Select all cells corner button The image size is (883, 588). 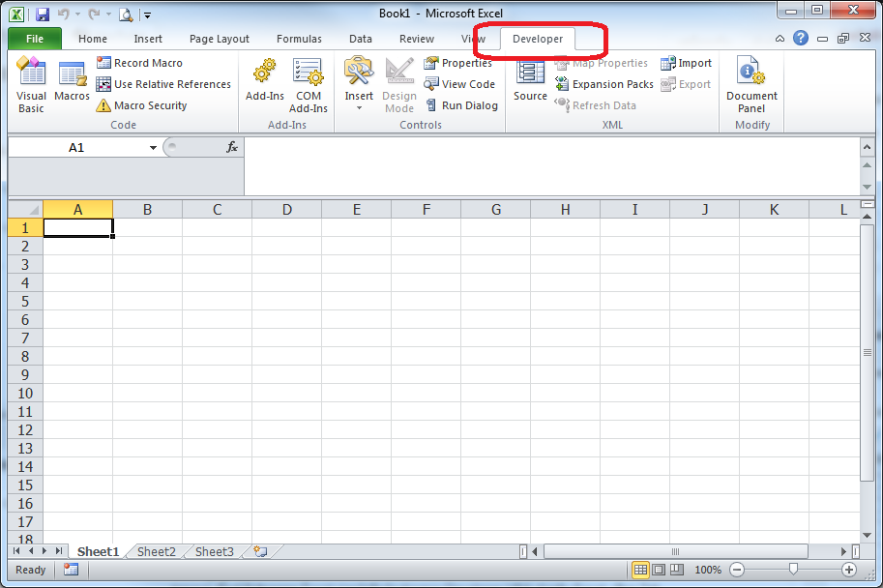coord(25,210)
